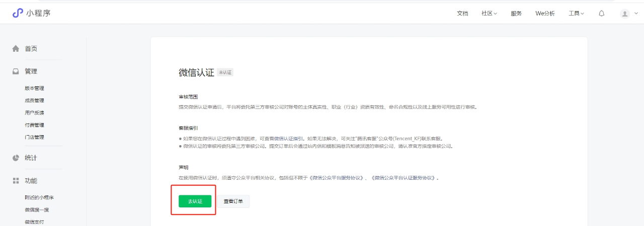Open the 《微信公众平台认证服务协议》 link
The width and height of the screenshot is (644, 226).
click(405, 178)
